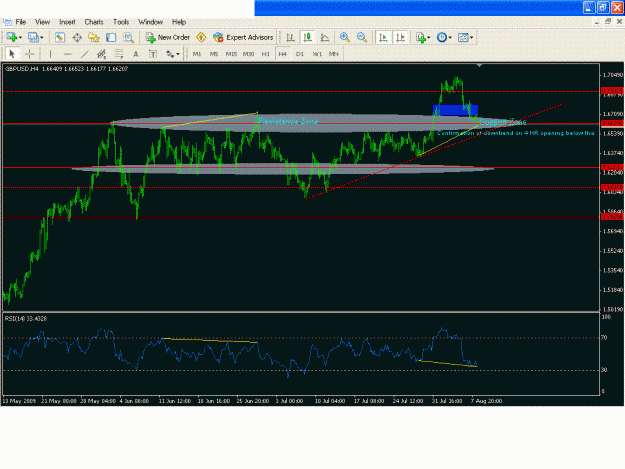
Task: Click the 'Resistance Zone' chart label
Action: point(288,121)
